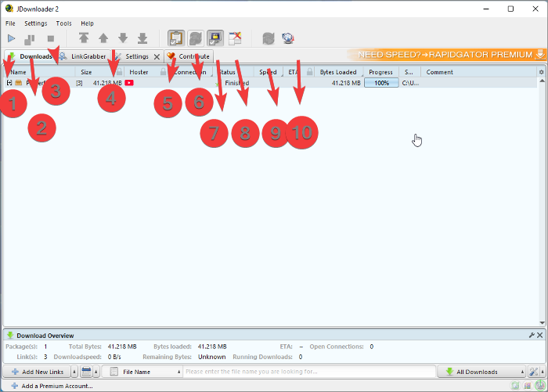Toggle the lock icon on the Hoster column
Viewport: 548px width, 392px height.
[x=163, y=72]
